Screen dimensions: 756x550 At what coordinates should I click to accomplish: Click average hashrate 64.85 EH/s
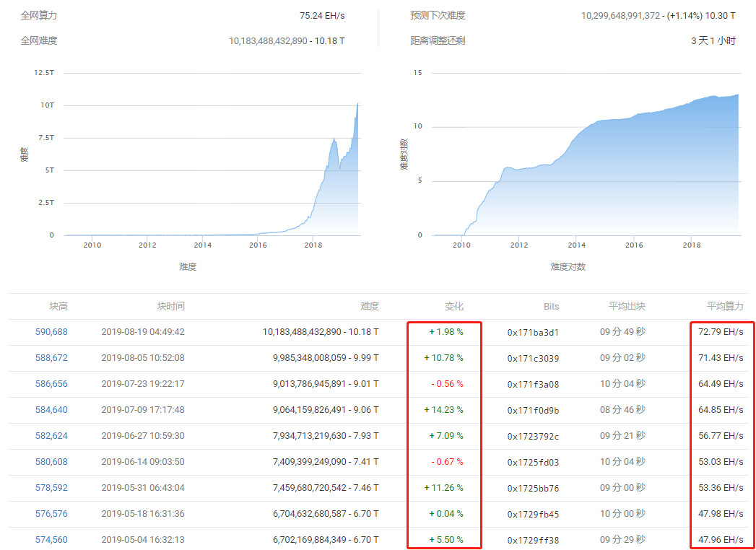pos(721,410)
